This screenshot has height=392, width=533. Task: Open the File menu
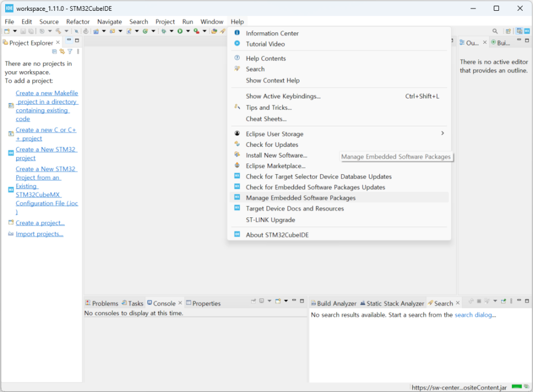[9, 22]
